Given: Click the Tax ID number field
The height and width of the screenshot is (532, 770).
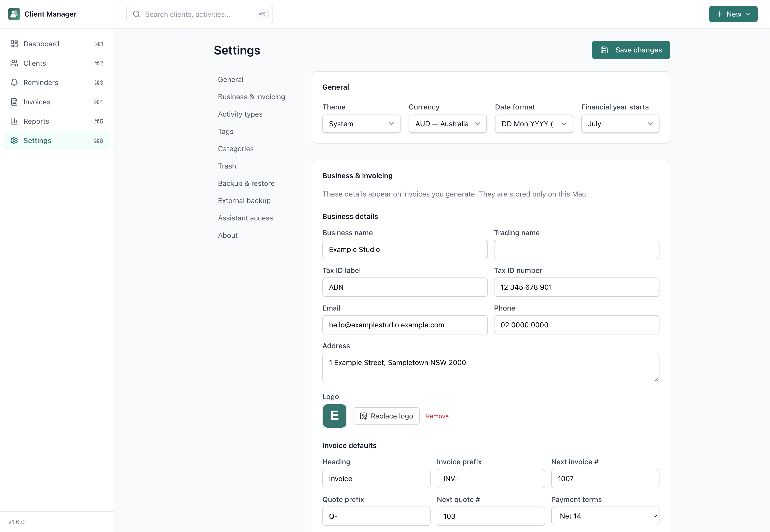Looking at the screenshot, I should [576, 287].
